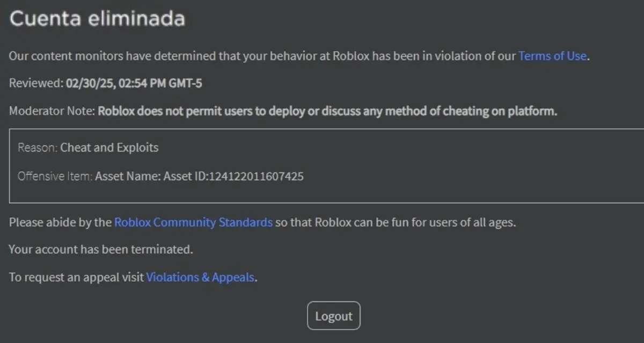
Task: Open the Roblox Community Standards link
Action: [193, 222]
